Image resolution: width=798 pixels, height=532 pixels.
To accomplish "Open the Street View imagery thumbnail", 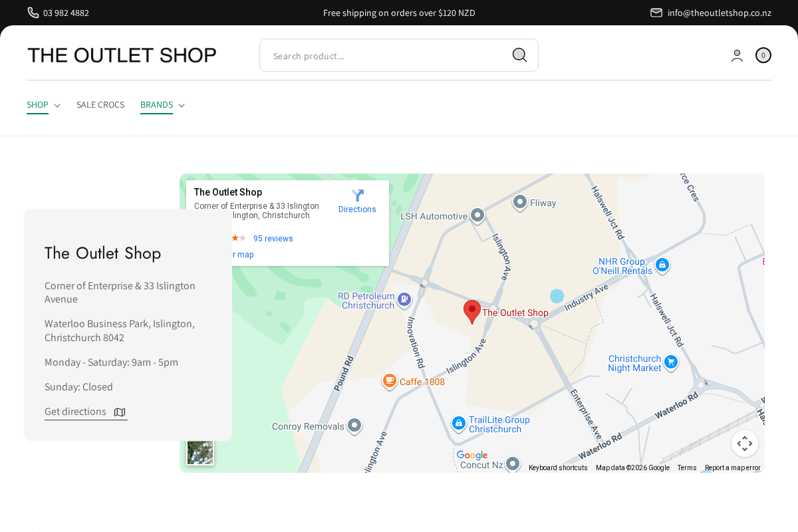I will [x=200, y=452].
